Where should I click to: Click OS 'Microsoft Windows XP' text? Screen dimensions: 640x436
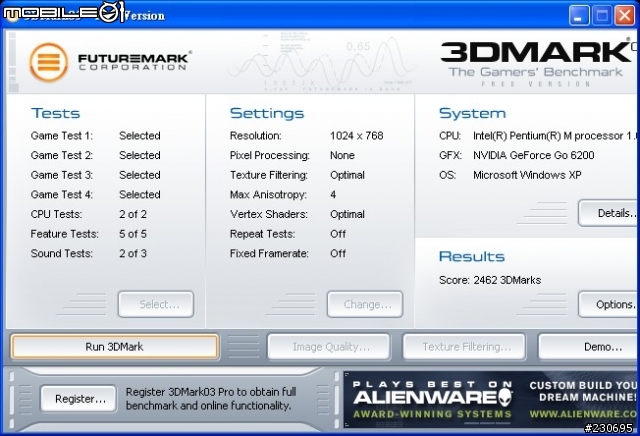(x=527, y=175)
